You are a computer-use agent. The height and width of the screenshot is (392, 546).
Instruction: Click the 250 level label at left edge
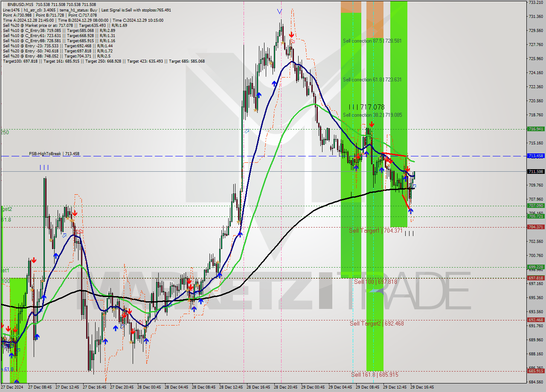[5, 133]
